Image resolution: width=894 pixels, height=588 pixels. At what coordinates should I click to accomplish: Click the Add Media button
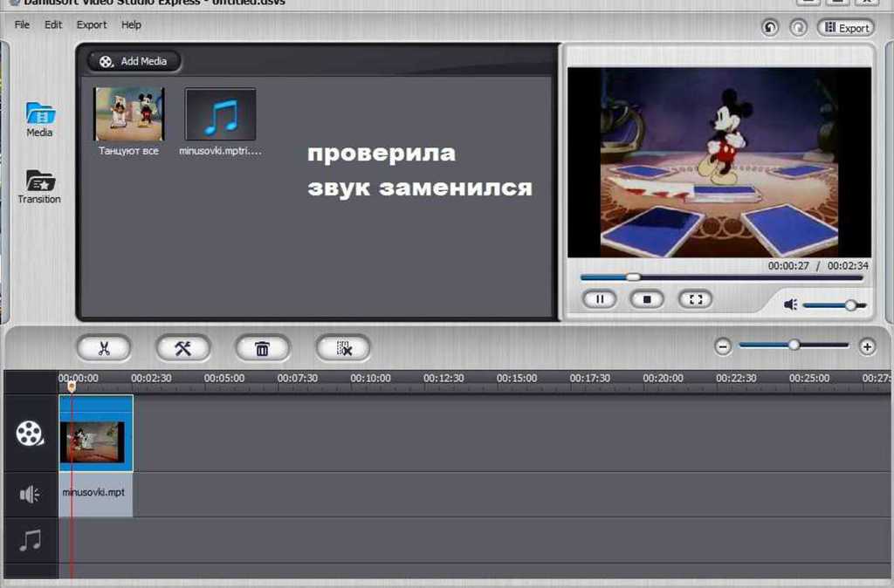click(x=134, y=61)
